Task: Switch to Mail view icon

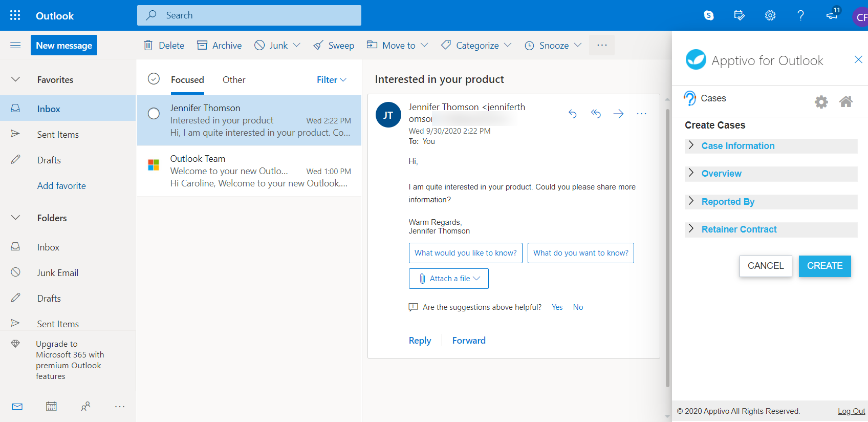Action: click(x=17, y=407)
